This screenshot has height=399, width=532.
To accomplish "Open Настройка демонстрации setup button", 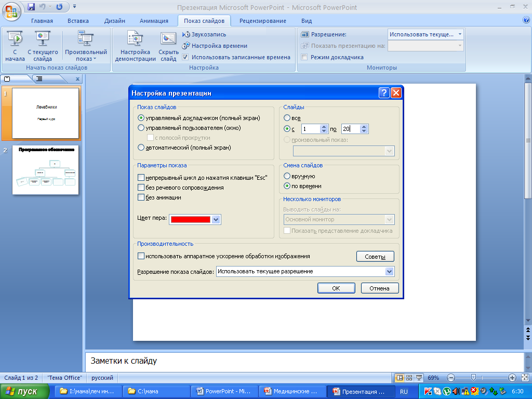I will [x=135, y=46].
